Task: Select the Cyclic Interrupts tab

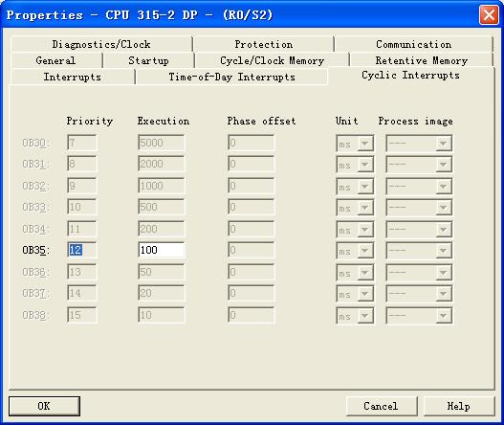Action: (x=411, y=76)
